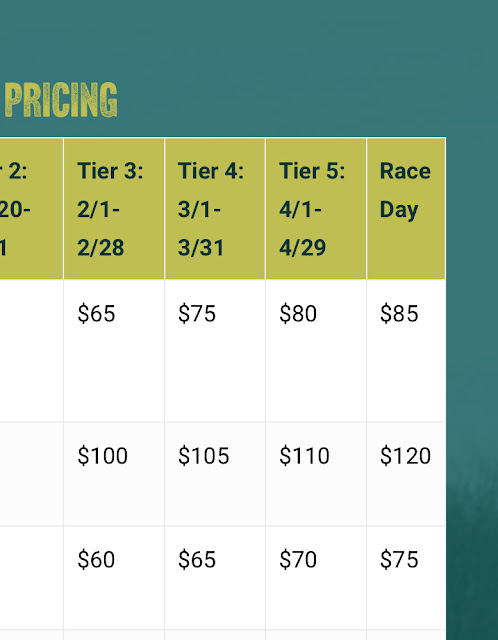This screenshot has height=640, width=498.
Task: Select the $110 cell in Tier 5
Action: pyautogui.click(x=316, y=474)
